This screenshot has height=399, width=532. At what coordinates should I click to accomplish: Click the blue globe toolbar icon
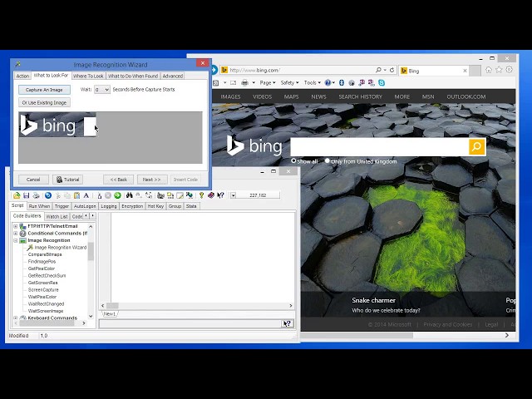[x=48, y=195]
